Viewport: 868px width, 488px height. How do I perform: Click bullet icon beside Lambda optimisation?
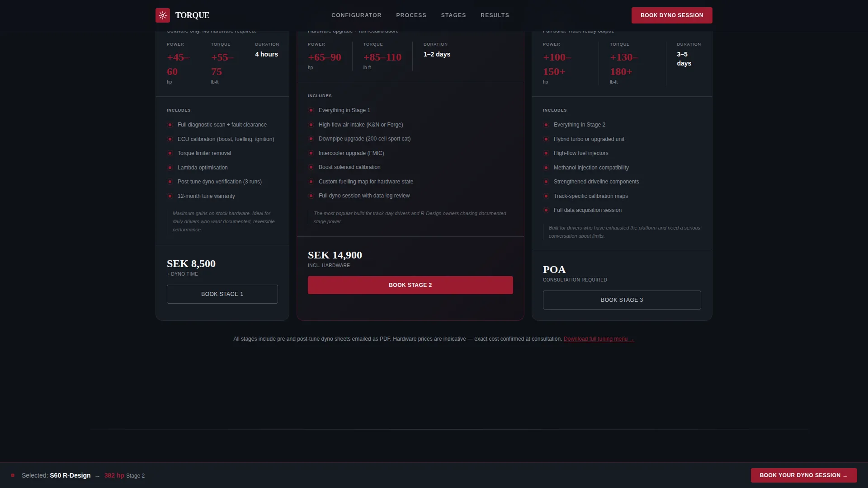pyautogui.click(x=170, y=168)
